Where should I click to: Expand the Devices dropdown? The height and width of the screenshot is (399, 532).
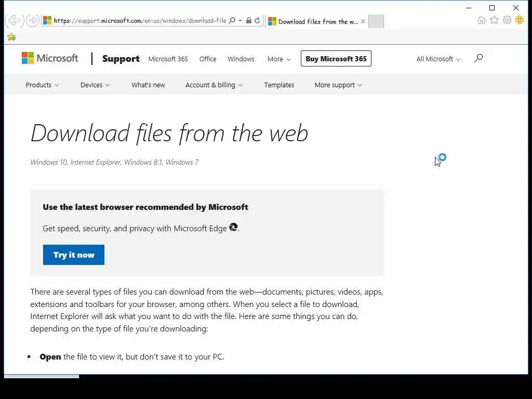95,85
